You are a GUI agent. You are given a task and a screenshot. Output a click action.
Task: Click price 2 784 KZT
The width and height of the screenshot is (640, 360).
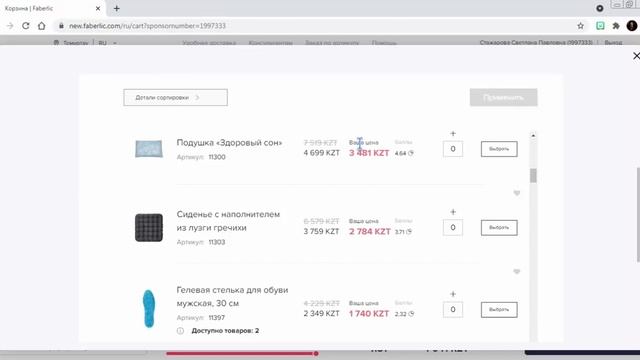tap(370, 231)
